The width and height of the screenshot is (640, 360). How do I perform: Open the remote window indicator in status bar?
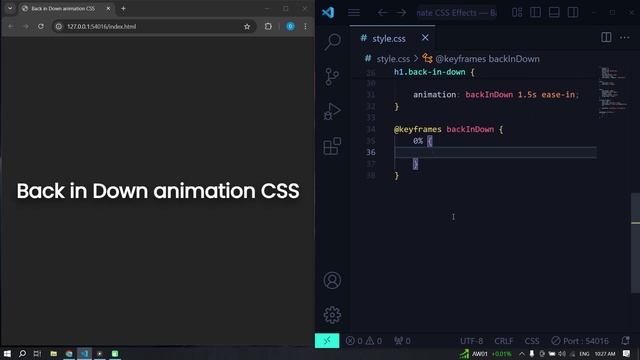coord(327,341)
